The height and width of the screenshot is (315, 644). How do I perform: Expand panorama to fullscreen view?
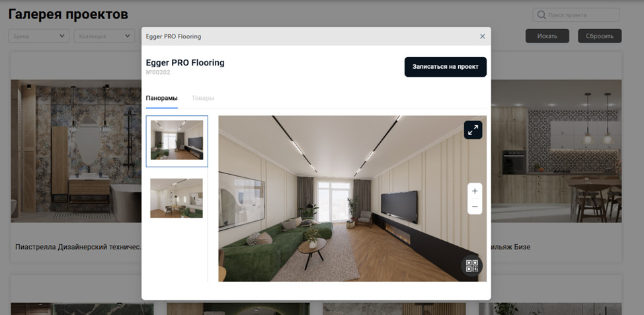[473, 130]
